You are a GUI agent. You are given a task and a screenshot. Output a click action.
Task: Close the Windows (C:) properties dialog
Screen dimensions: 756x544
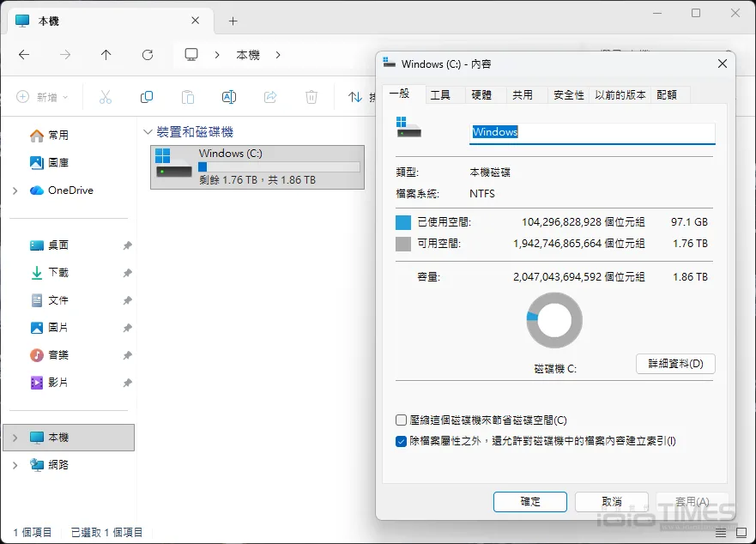point(723,63)
